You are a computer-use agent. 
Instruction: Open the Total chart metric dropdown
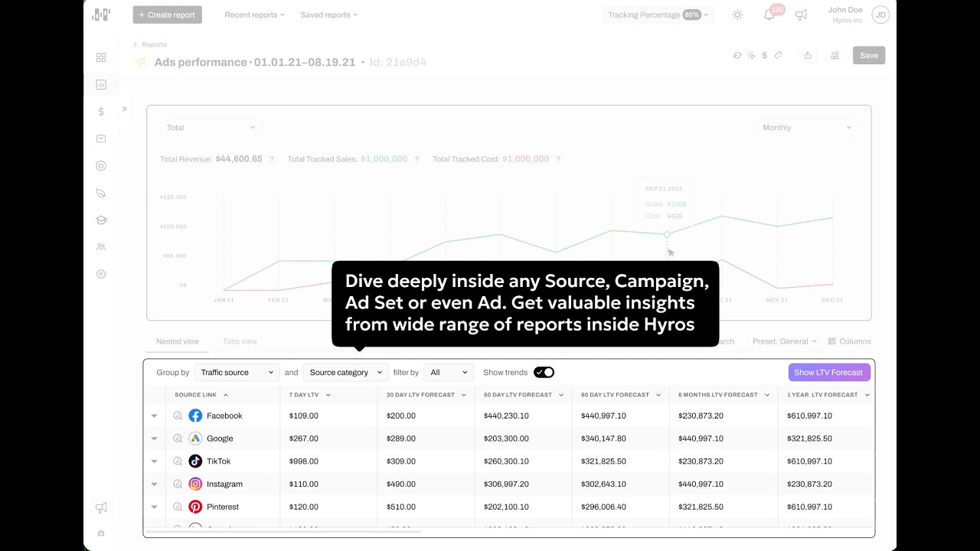pos(211,128)
